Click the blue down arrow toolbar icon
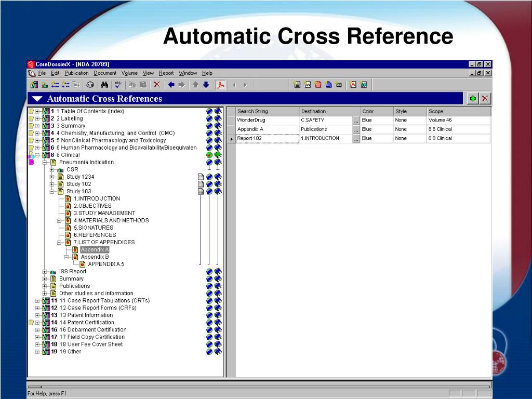 point(206,85)
